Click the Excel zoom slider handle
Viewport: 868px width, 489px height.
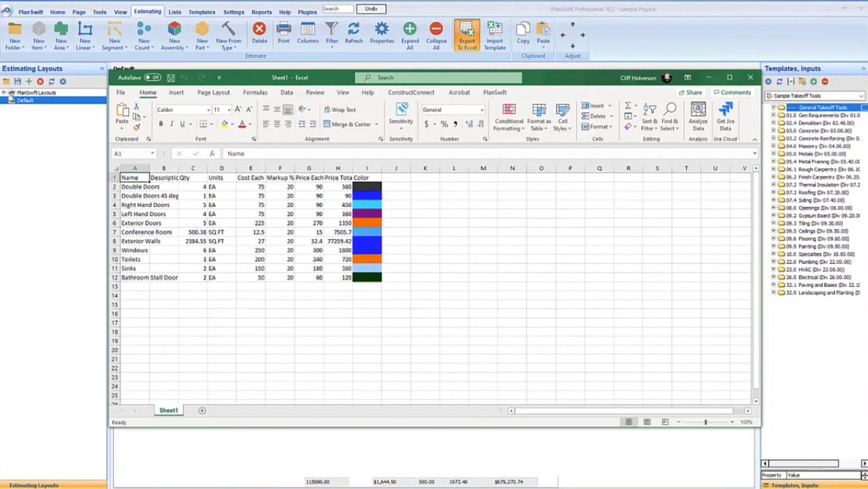(705, 422)
